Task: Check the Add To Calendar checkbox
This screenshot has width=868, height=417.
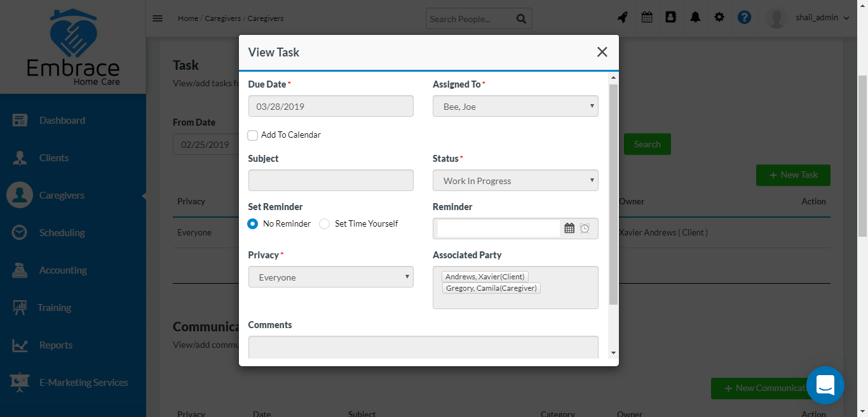Action: [x=253, y=135]
